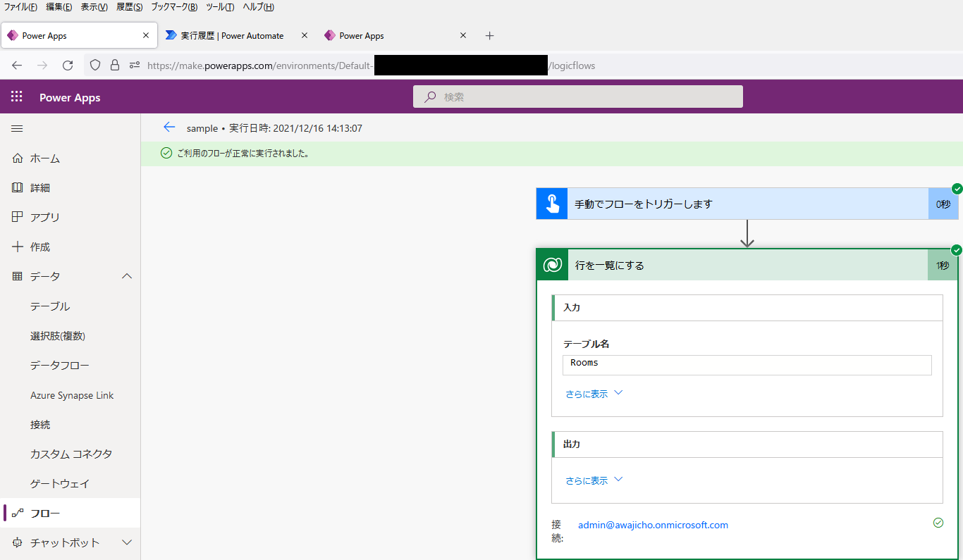The image size is (963, 560).
Task: Click the green check on 行を一覧にする step
Action: click(x=957, y=250)
